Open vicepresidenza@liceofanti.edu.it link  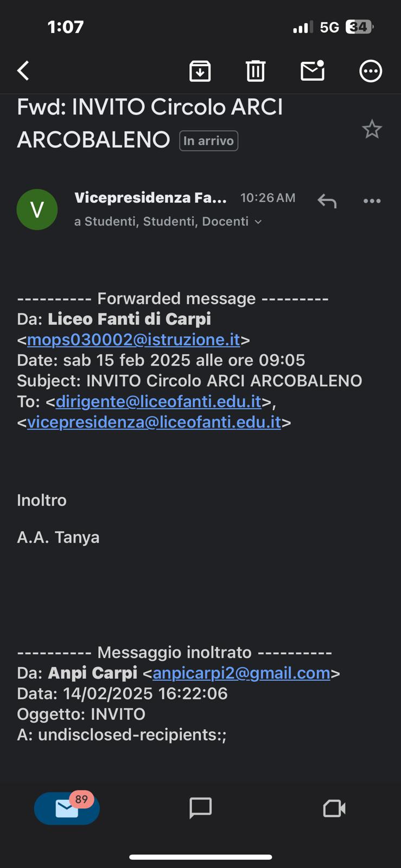[154, 422]
